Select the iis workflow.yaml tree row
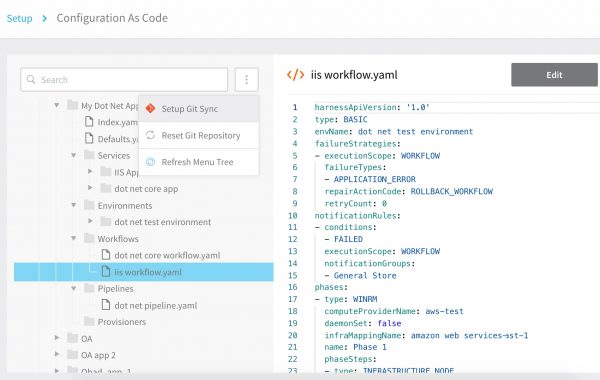Screen dimensions: 600x380 click(143, 272)
